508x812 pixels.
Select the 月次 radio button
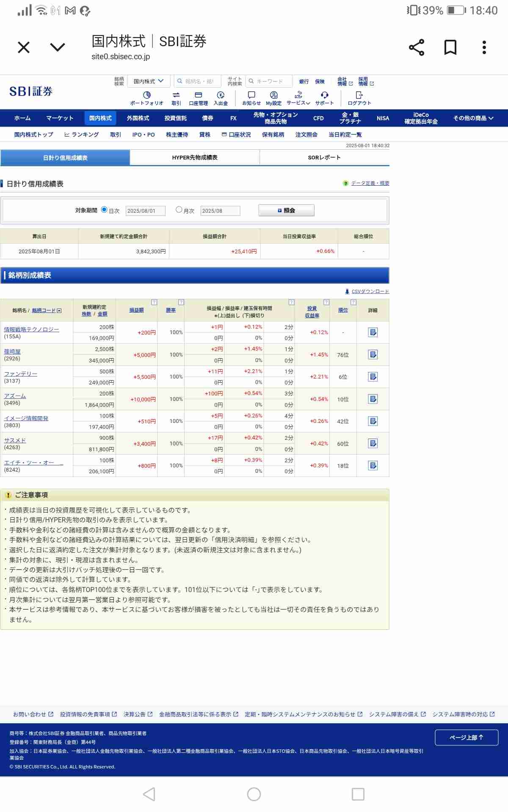pyautogui.click(x=179, y=210)
